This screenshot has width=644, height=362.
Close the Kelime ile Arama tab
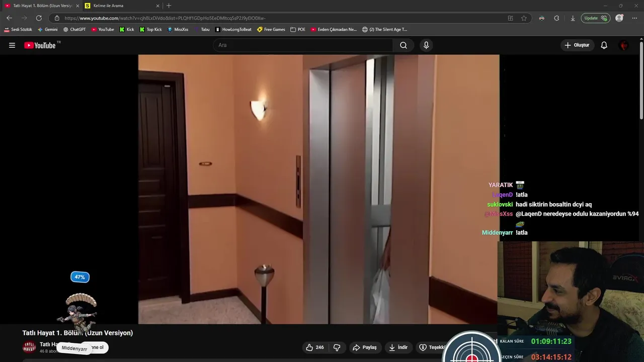[157, 6]
